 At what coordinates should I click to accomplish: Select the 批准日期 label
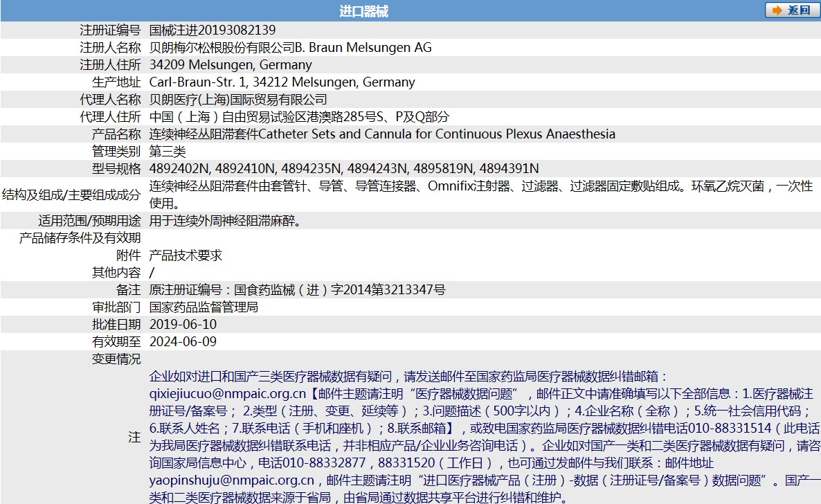click(x=116, y=324)
